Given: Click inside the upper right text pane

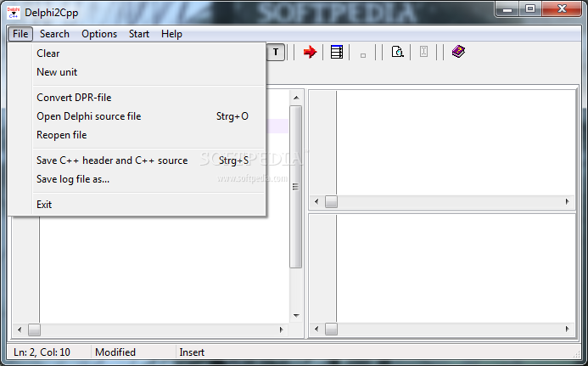Looking at the screenshot, I should coord(456,143).
